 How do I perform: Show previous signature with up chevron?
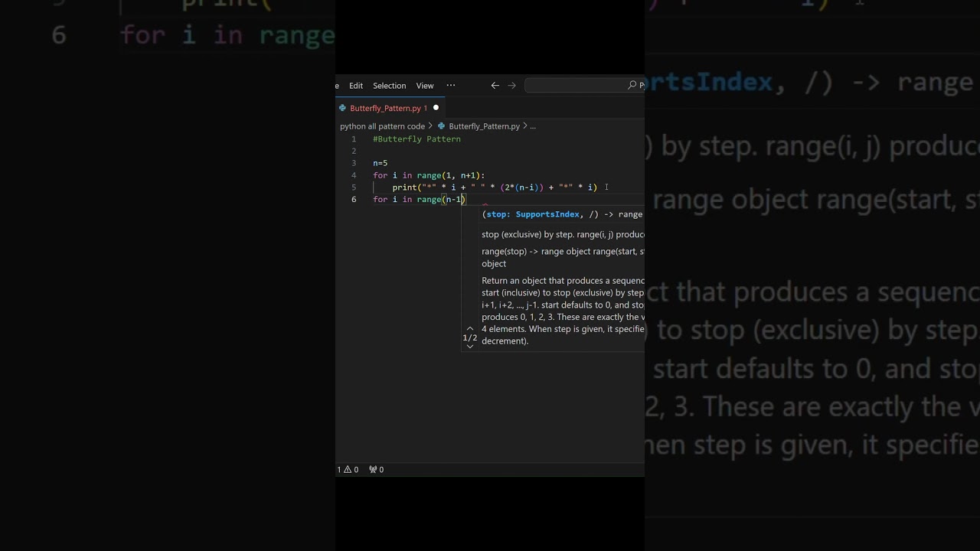click(470, 328)
